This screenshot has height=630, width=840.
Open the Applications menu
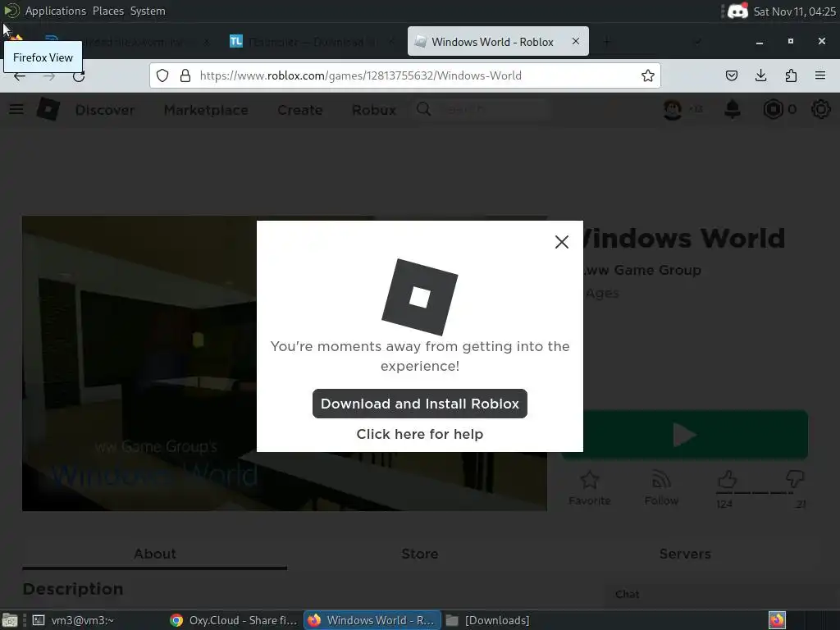coord(55,11)
